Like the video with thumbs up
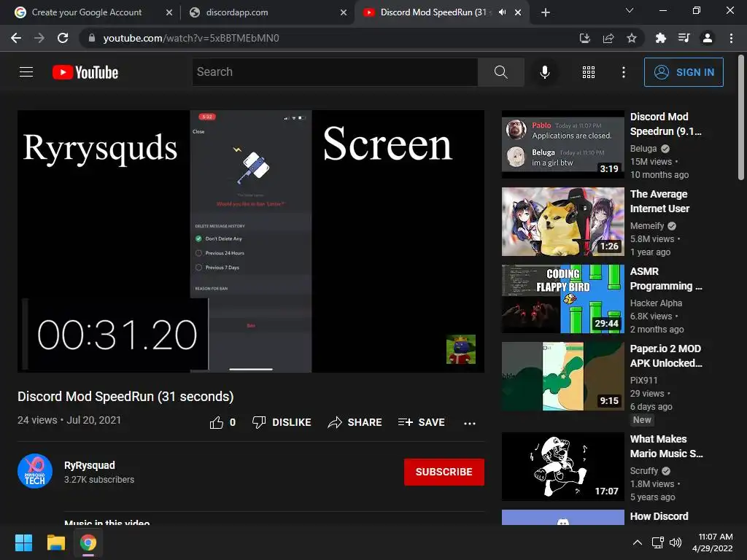Screen dimensions: 747x560 point(222,422)
